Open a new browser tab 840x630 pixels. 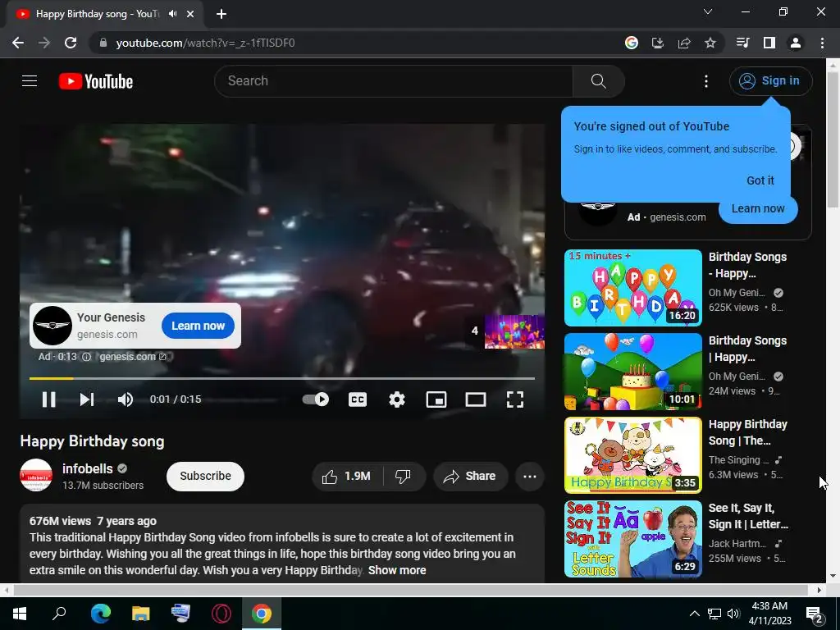(221, 14)
